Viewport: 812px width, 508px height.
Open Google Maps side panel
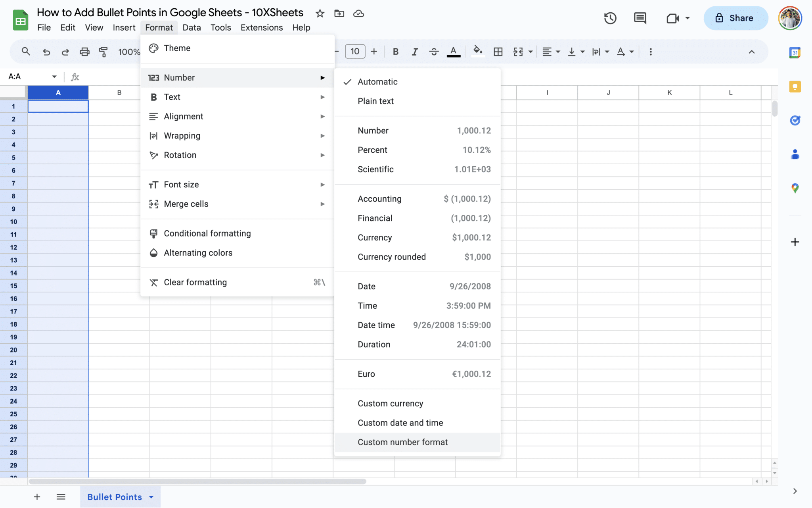(x=795, y=188)
